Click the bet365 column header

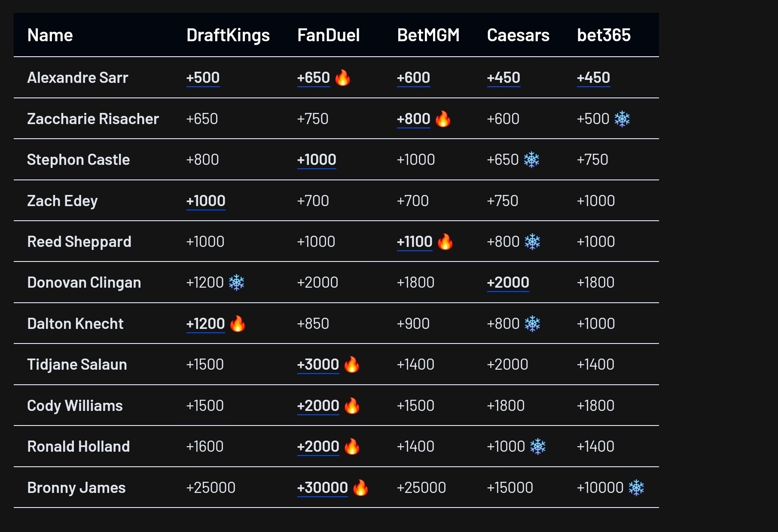click(x=604, y=35)
